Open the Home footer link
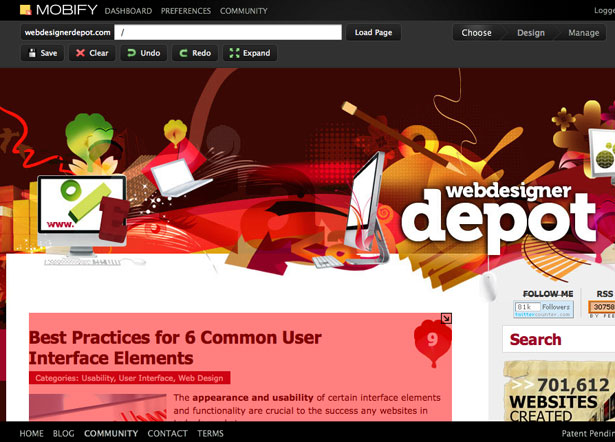This screenshot has width=615, height=442. pos(31,433)
